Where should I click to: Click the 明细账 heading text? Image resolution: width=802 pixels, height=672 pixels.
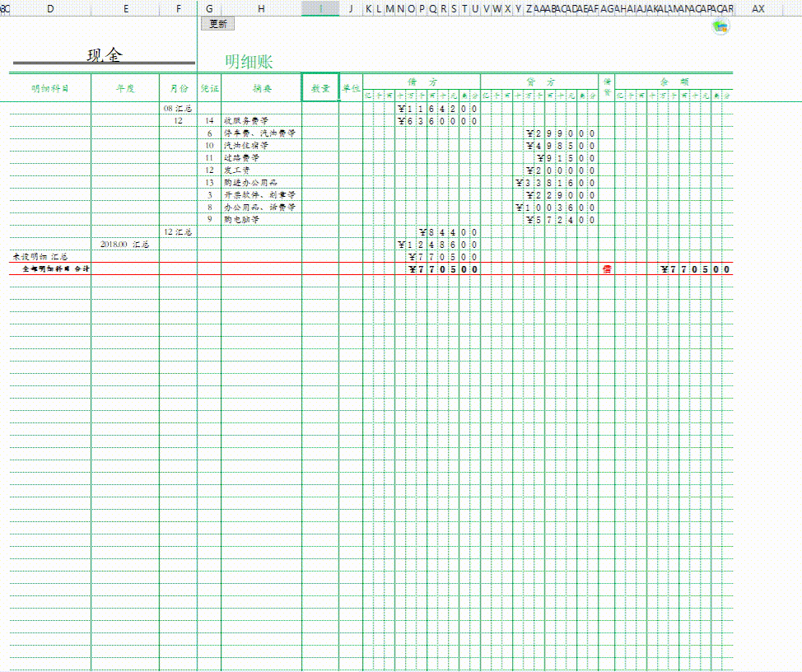click(249, 62)
